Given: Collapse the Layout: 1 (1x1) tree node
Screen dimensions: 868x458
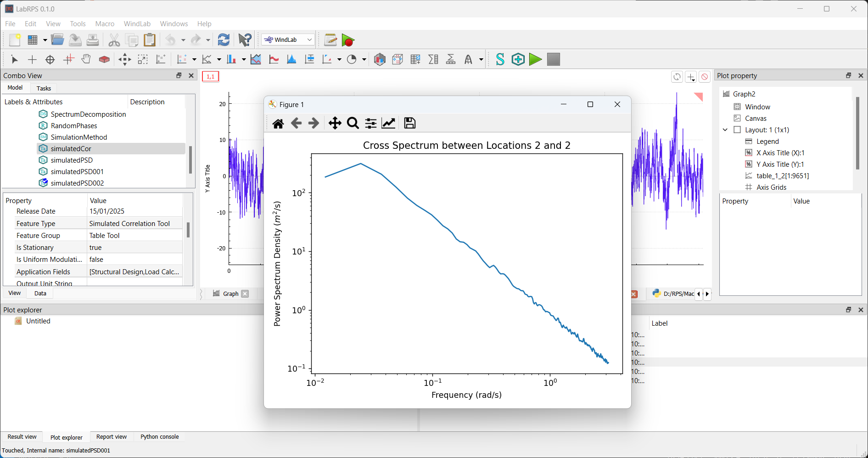Looking at the screenshot, I should [x=725, y=130].
